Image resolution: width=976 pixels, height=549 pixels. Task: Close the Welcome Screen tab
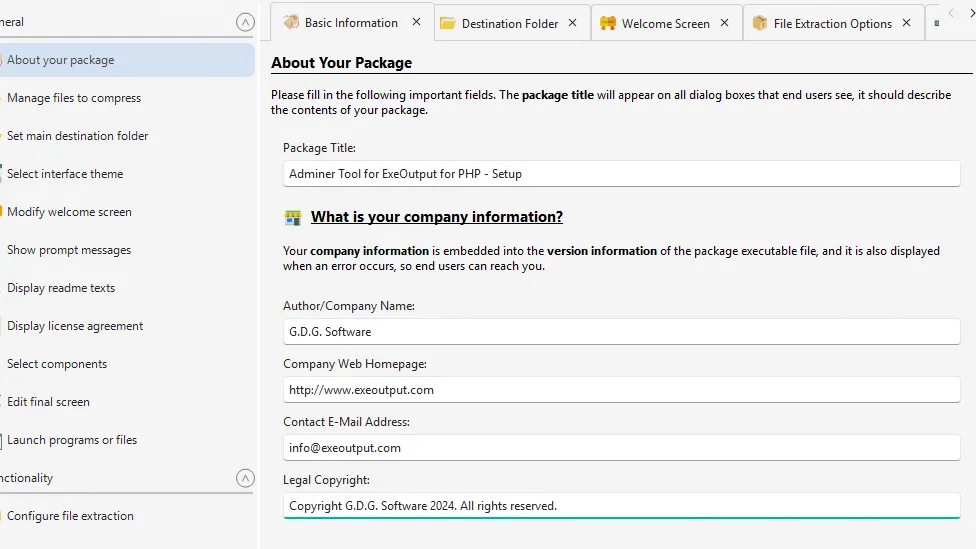point(725,22)
